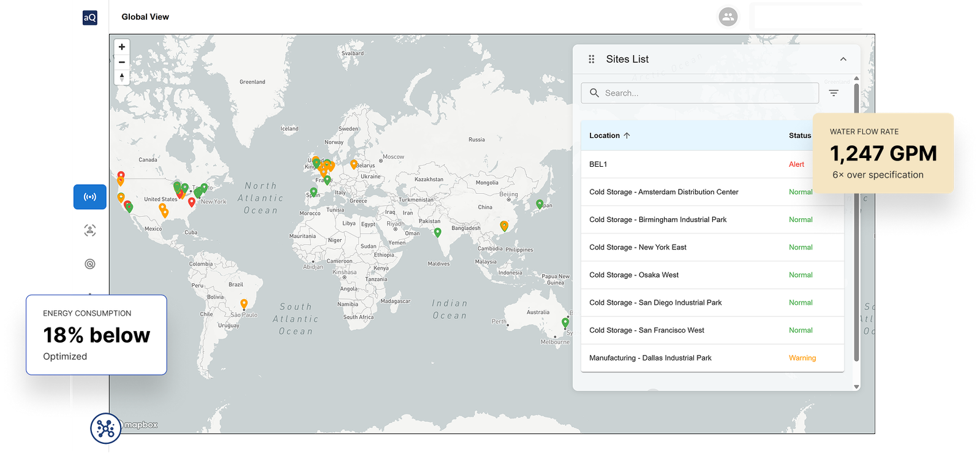This screenshot has width=980, height=453.
Task: Click the aQ logo icon
Action: [90, 17]
